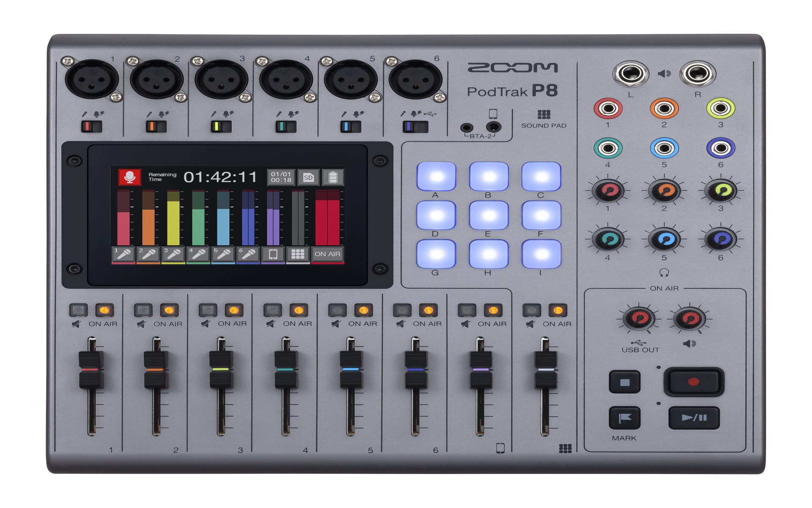
Task: Tap channel 3 microphone icon on touchscreen
Action: coord(173,254)
